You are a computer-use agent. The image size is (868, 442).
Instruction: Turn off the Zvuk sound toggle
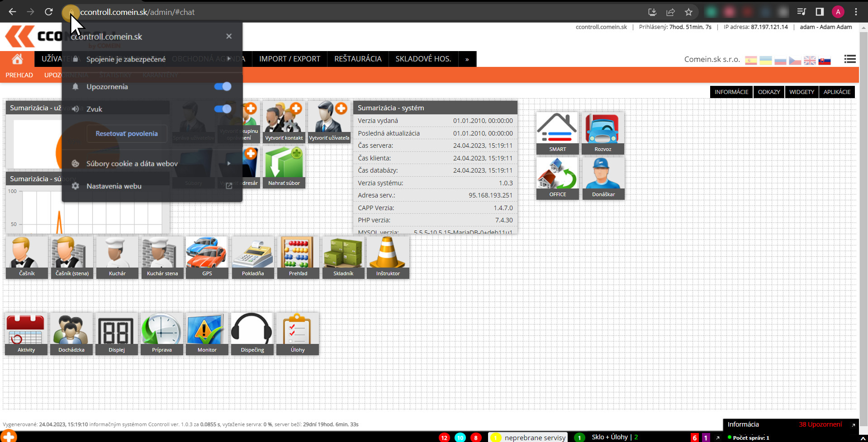[x=223, y=109]
